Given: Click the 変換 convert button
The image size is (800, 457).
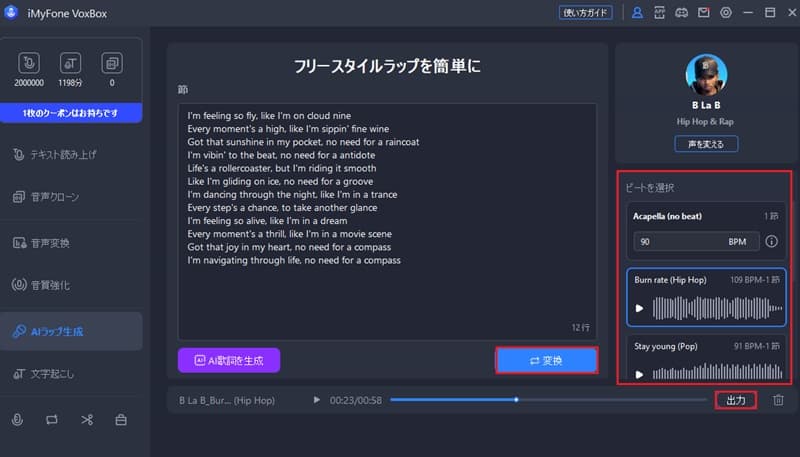Looking at the screenshot, I should (x=546, y=361).
